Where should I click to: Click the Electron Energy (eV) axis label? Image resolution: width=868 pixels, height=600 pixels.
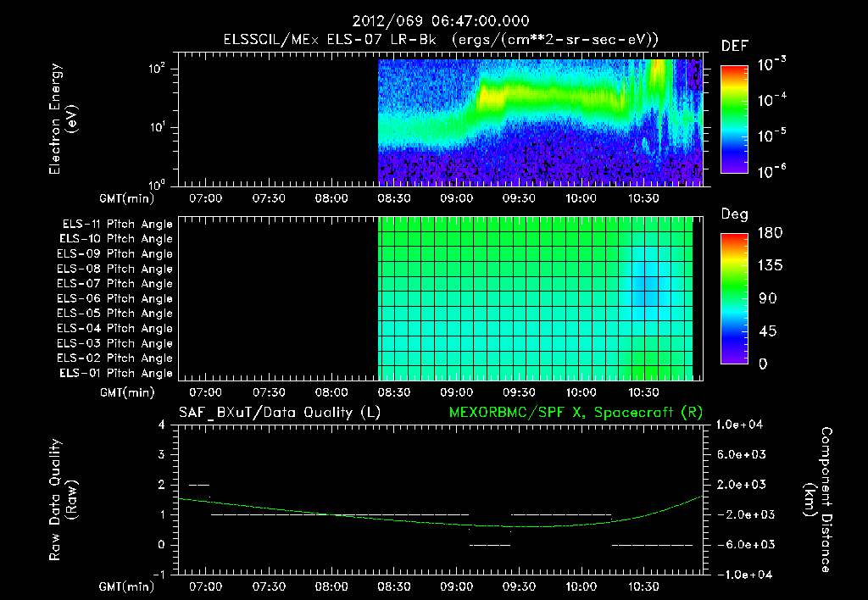[x=63, y=119]
